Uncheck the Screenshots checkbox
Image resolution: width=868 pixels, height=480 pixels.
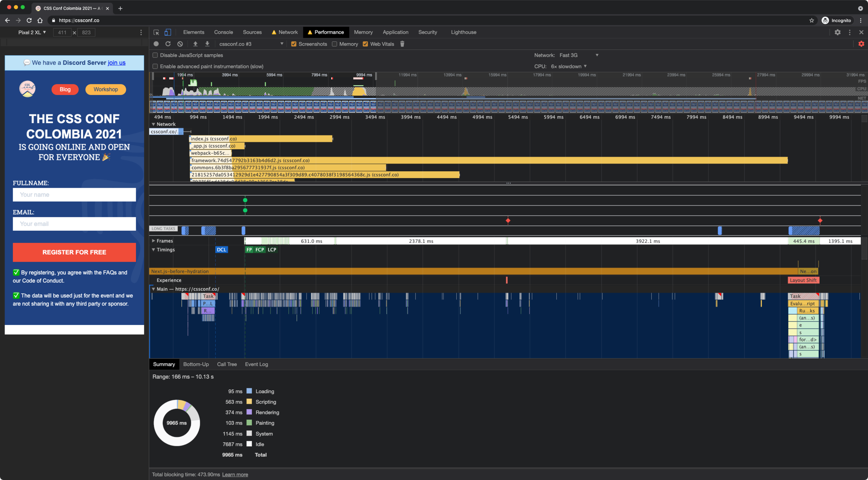(x=294, y=44)
